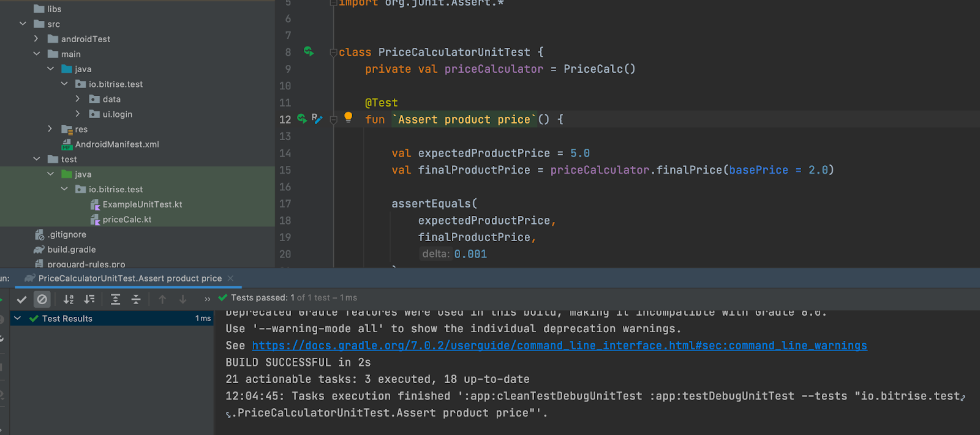Open AndroidManifest.xml file
Image resolution: width=980 pixels, height=435 pixels.
click(x=117, y=144)
